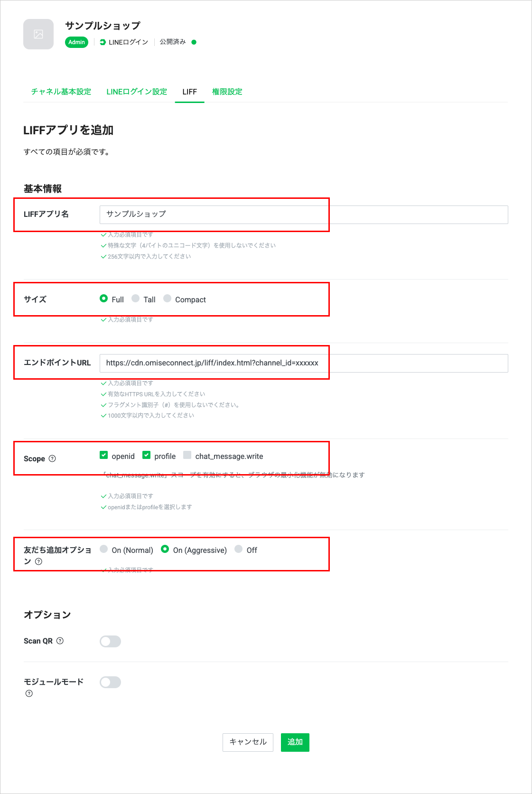This screenshot has height=794, width=532.
Task: Check the chat_message.write scope checkbox
Action: coord(187,455)
